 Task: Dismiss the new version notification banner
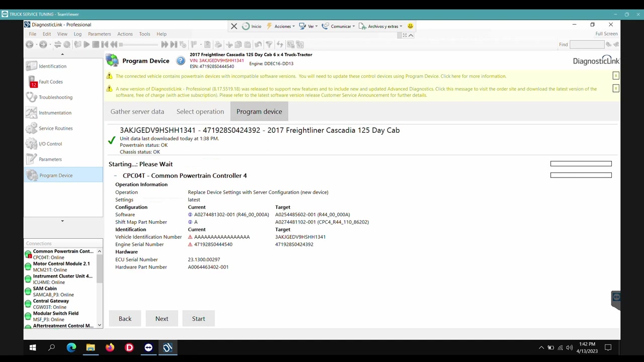click(x=615, y=88)
